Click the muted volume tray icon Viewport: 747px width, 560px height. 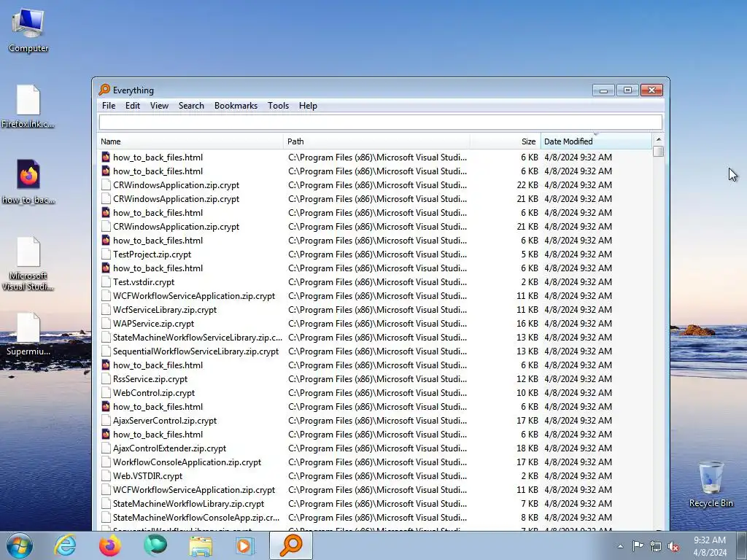click(673, 546)
